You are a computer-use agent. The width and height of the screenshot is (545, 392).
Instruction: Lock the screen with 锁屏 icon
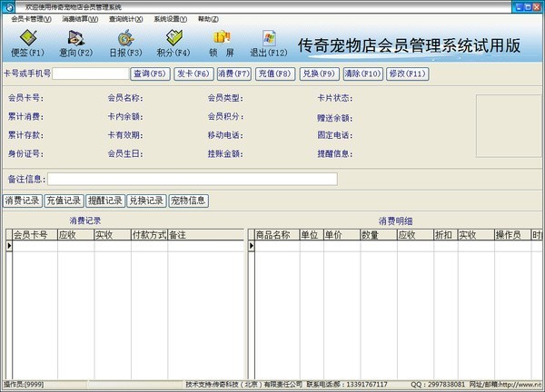tap(222, 42)
